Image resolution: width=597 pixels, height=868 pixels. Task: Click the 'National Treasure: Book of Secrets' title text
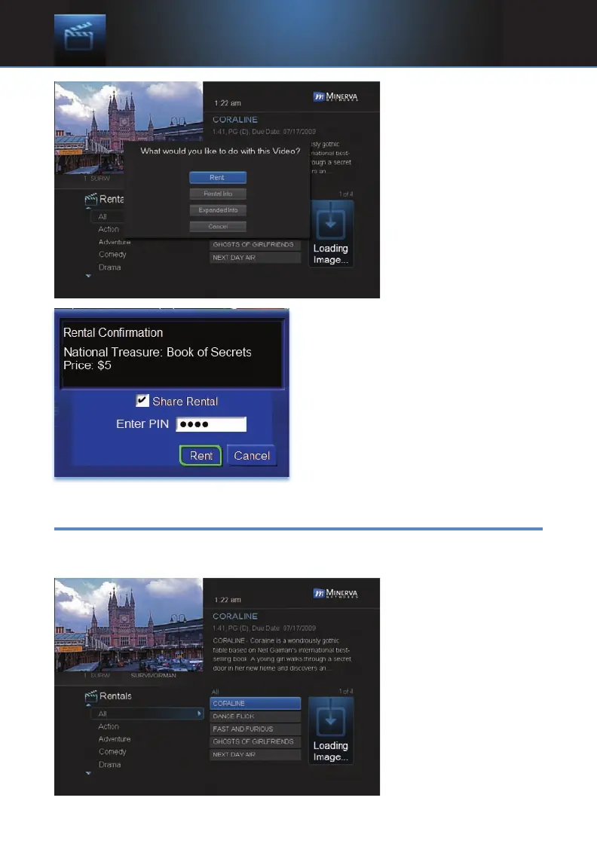[x=158, y=352]
